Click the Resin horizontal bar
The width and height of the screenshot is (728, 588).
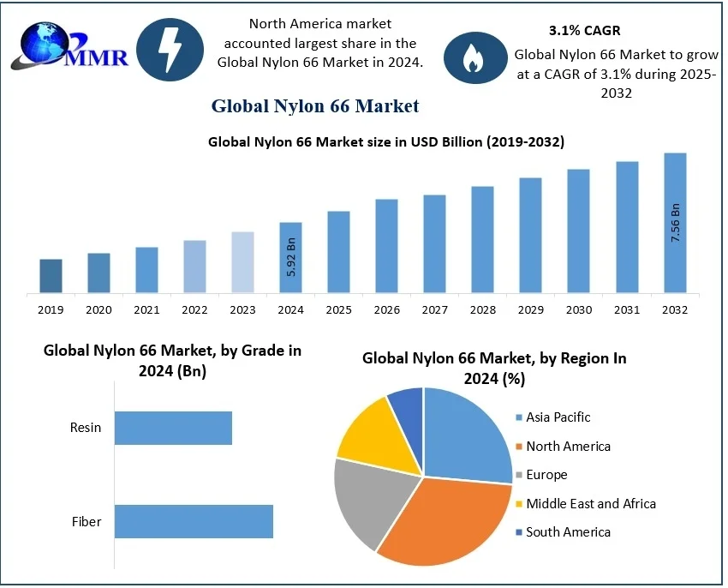coord(173,428)
